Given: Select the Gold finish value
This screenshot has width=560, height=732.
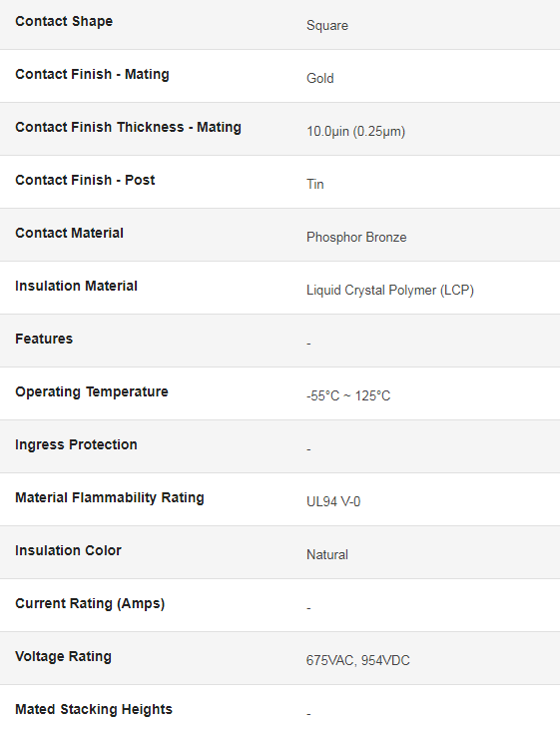Looking at the screenshot, I should [320, 78].
